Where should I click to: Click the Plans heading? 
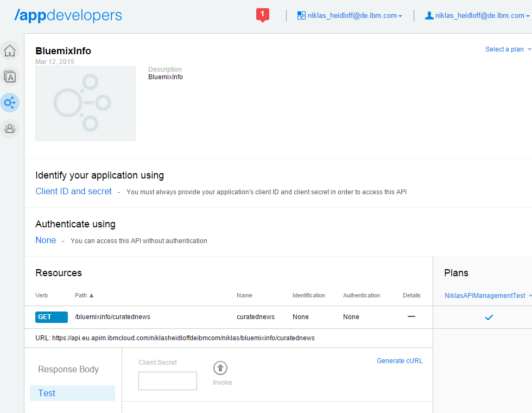pyautogui.click(x=457, y=273)
